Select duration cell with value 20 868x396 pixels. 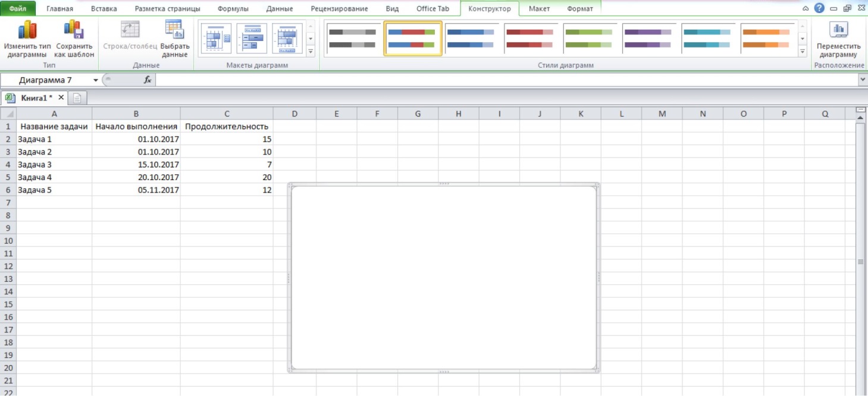pos(227,177)
